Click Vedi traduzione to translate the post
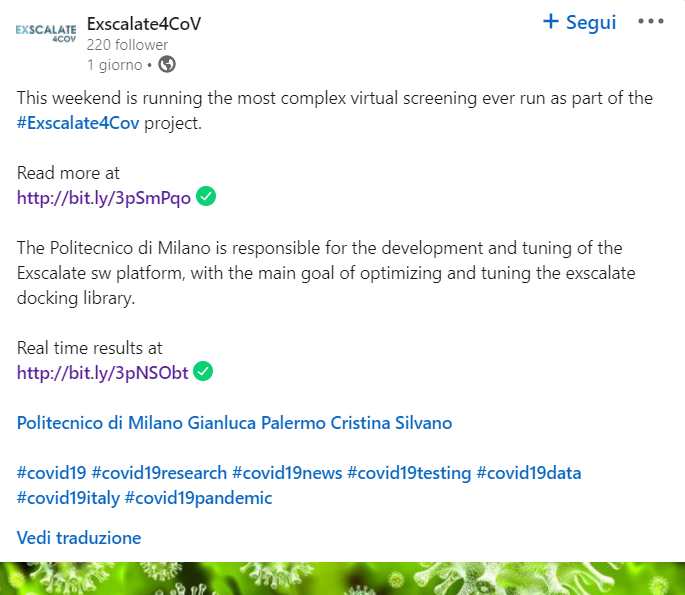This screenshot has height=595, width=685. point(79,538)
